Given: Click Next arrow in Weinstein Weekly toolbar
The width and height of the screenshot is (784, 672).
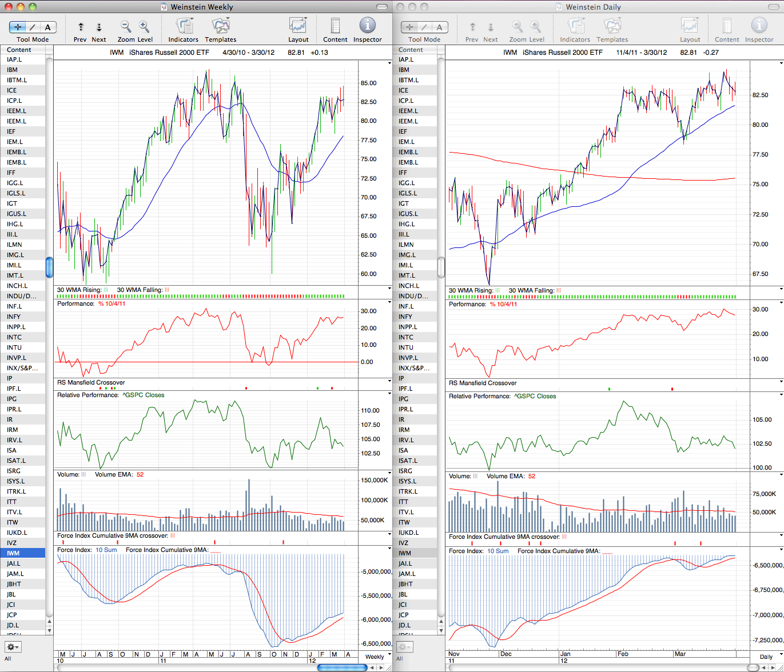Looking at the screenshot, I should [99, 27].
